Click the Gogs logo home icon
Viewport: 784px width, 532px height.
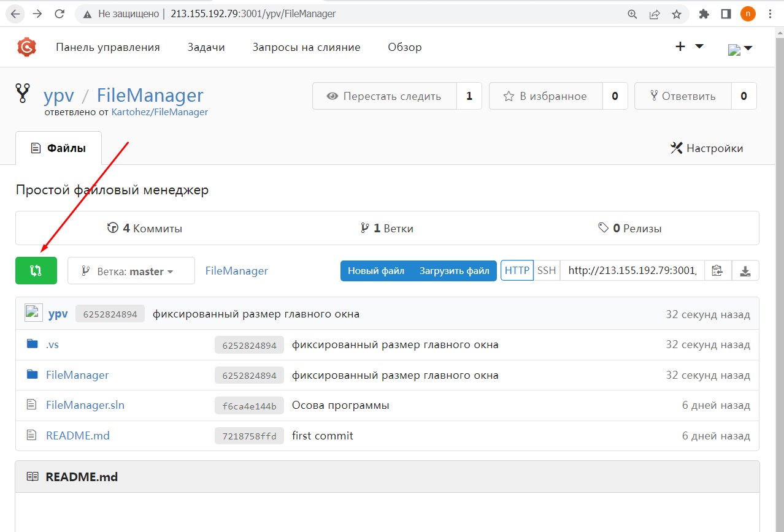pyautogui.click(x=27, y=47)
